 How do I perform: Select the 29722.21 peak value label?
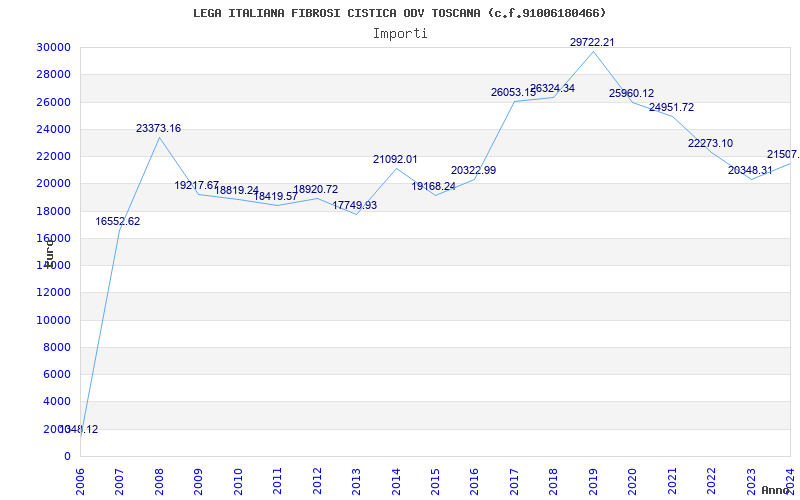(592, 42)
